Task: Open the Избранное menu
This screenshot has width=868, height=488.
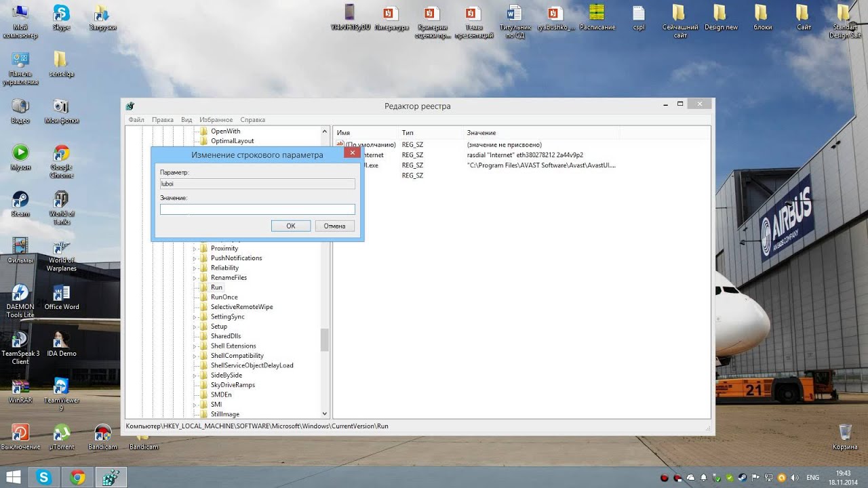Action: [216, 120]
